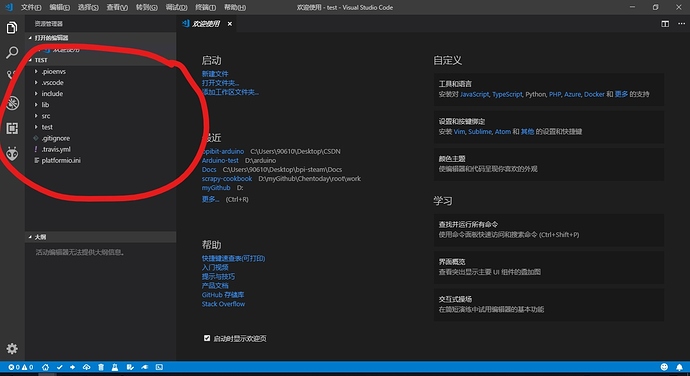Open the 选择(S) menu

pos(88,7)
